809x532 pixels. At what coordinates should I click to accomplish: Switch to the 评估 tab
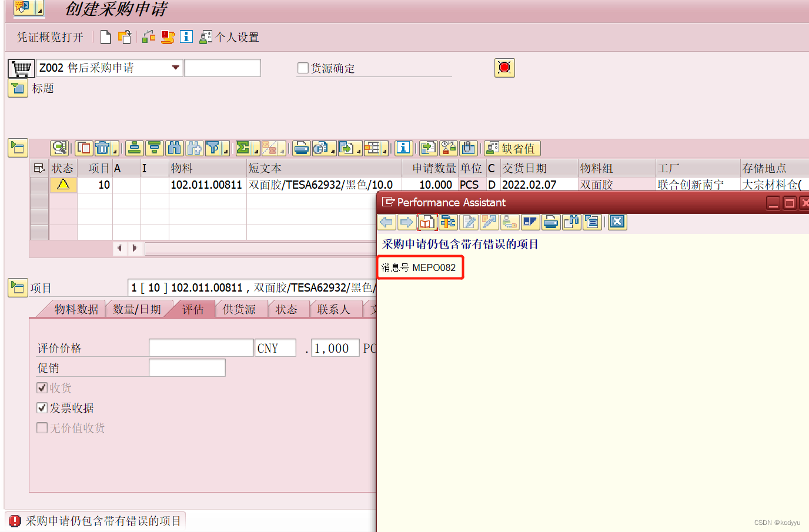[x=192, y=309]
